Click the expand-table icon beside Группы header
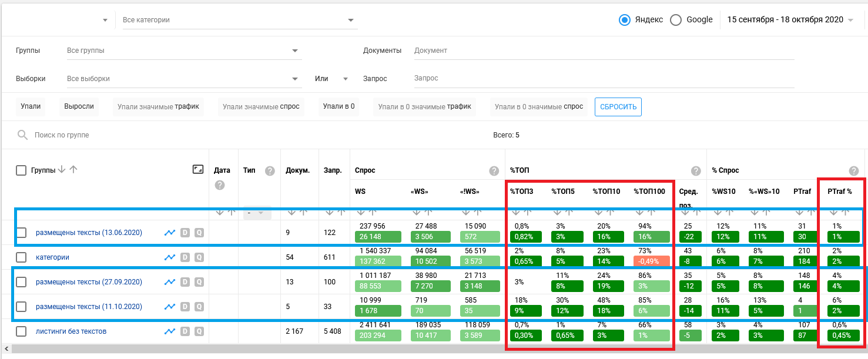 click(x=197, y=170)
